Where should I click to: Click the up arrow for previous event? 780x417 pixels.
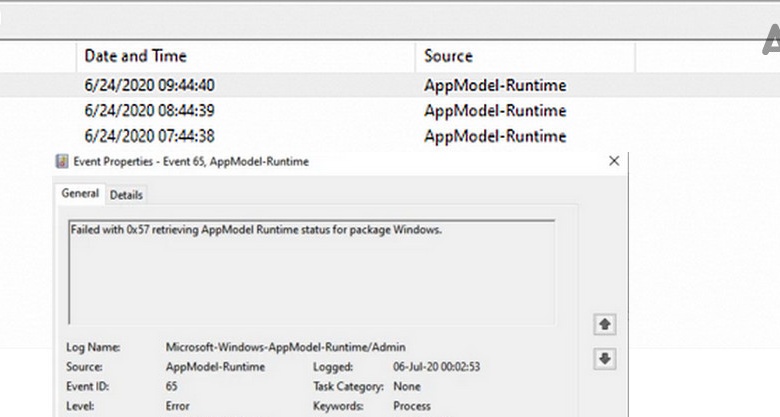605,325
